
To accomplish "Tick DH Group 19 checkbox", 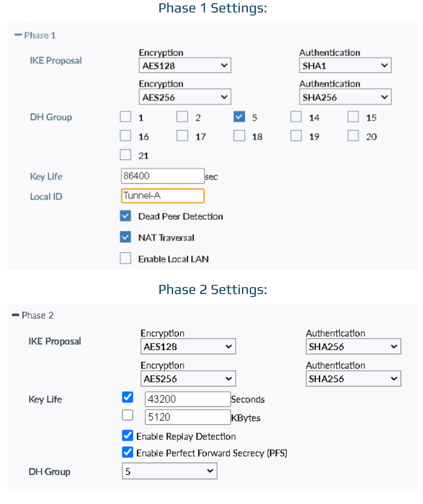I will click(296, 136).
